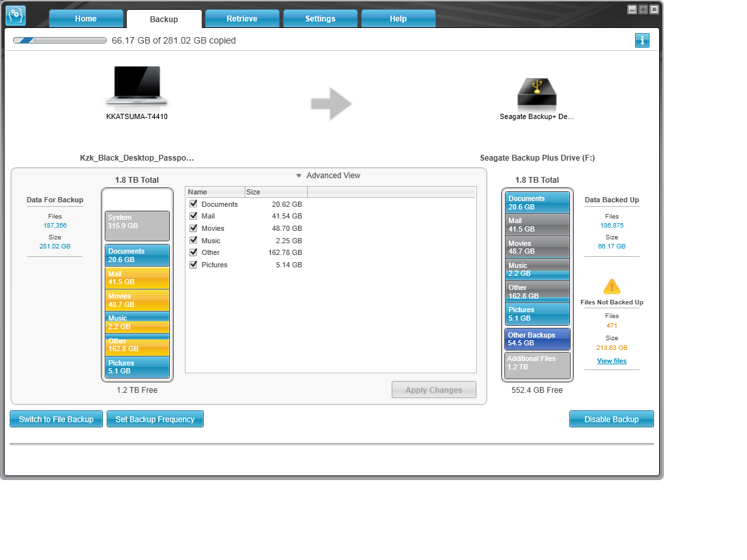This screenshot has width=747, height=560.
Task: Select source Documents 20.6 GB block
Action: (137, 255)
